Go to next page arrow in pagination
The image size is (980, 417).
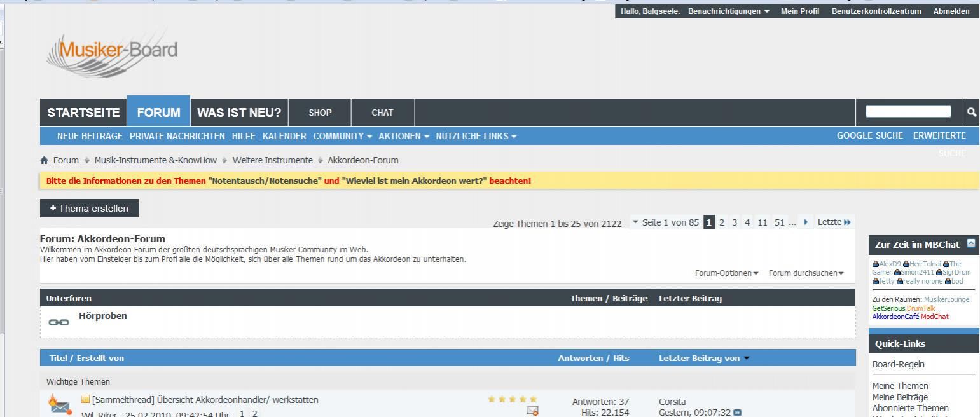click(x=806, y=222)
